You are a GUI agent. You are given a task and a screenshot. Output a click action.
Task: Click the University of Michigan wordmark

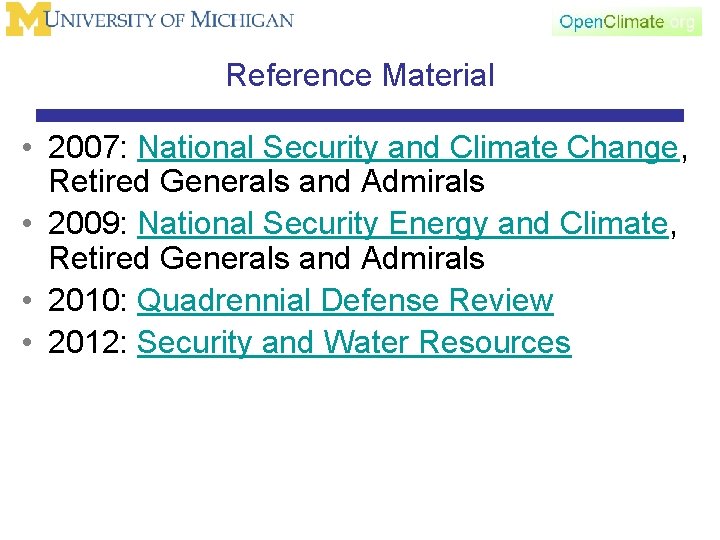[x=169, y=20]
